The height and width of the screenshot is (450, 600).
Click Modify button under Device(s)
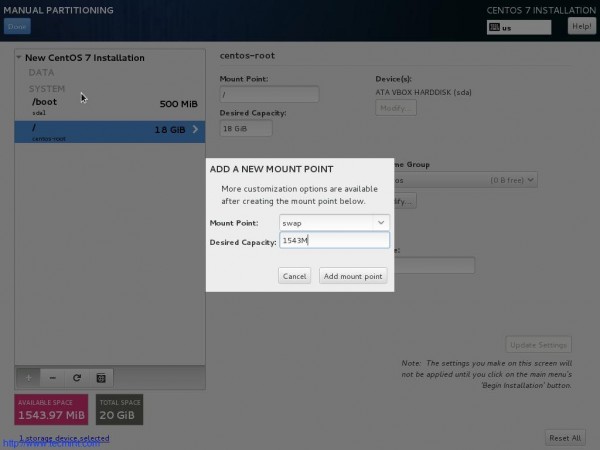[x=396, y=108]
